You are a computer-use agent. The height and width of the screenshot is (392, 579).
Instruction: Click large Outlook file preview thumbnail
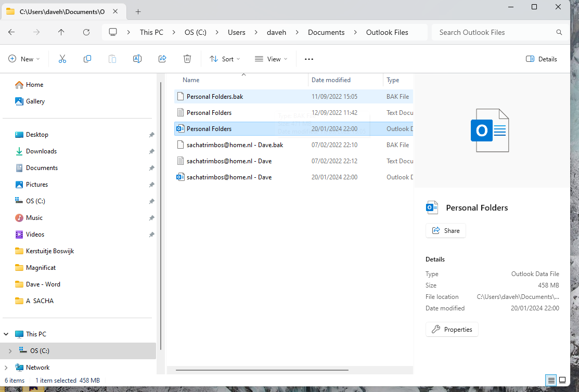click(x=490, y=130)
